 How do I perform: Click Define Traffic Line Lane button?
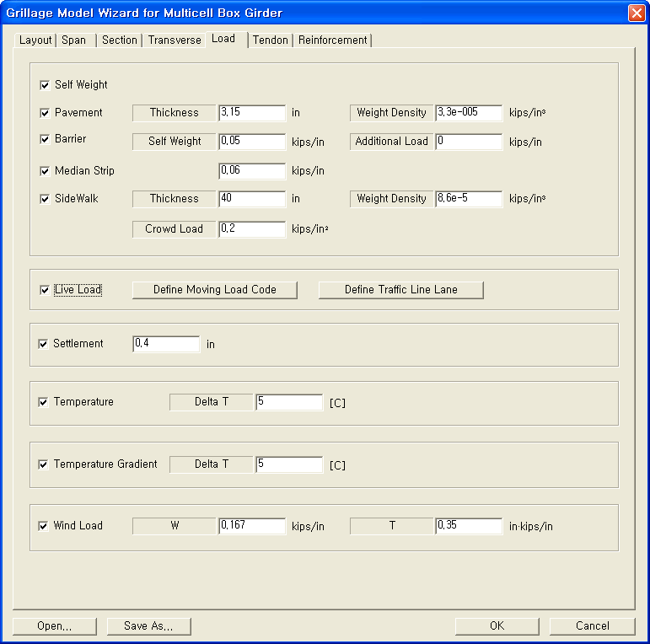[x=400, y=290]
